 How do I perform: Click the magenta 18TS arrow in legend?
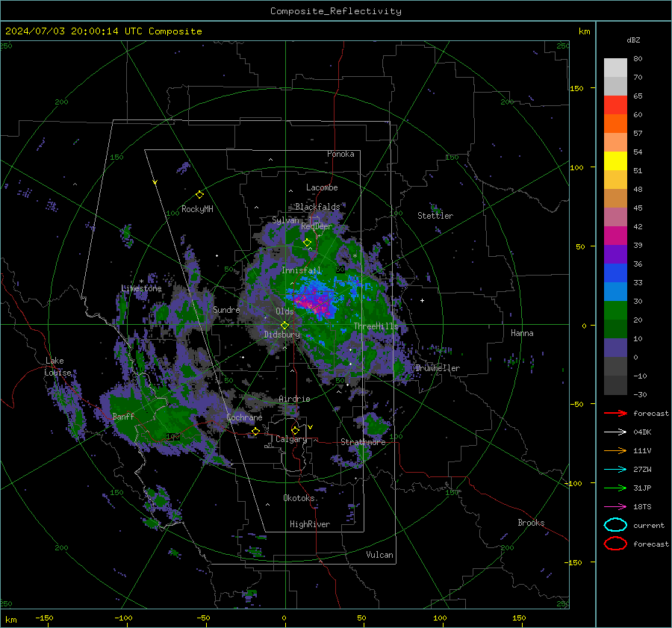pyautogui.click(x=615, y=507)
